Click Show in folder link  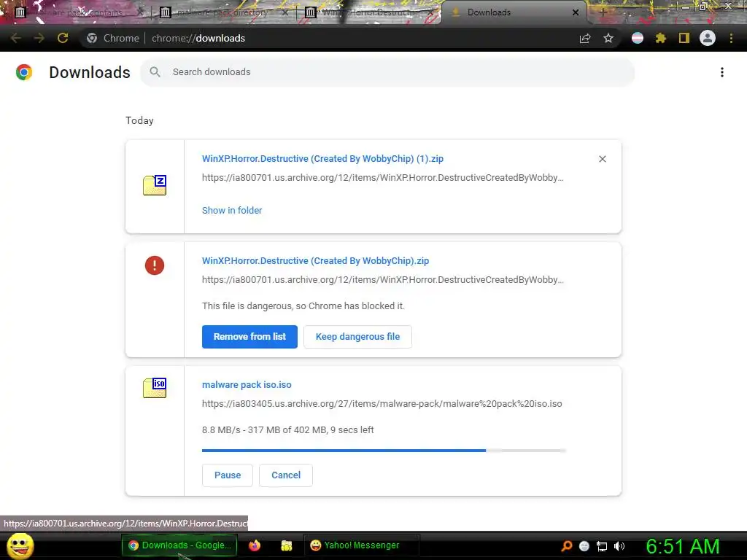[232, 211]
